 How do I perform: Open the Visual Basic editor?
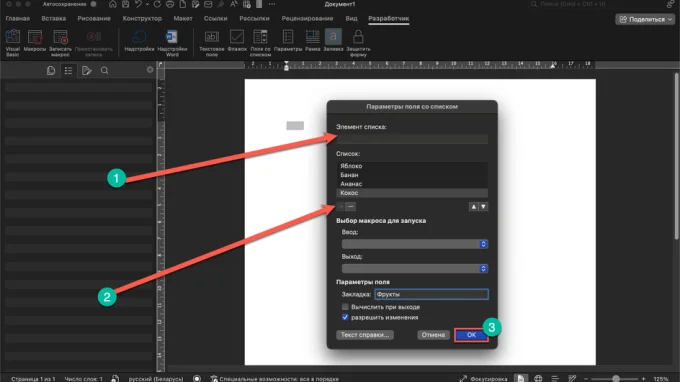13,42
